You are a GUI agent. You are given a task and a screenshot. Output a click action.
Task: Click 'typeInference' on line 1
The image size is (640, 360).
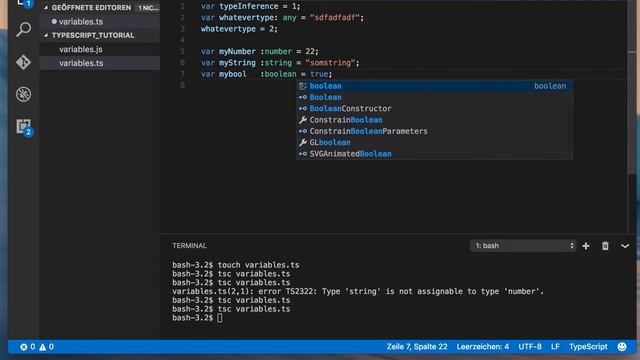click(249, 7)
